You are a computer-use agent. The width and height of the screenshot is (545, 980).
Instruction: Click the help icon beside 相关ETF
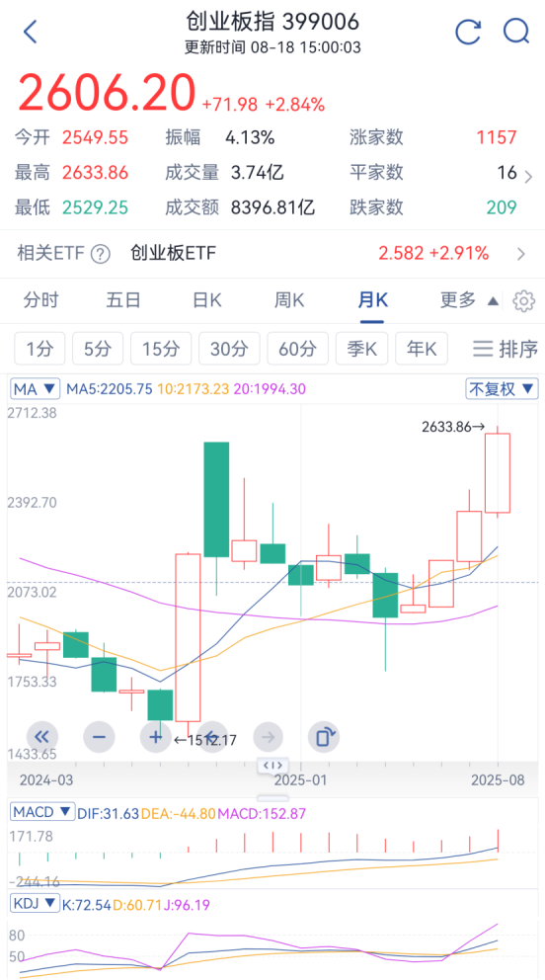click(101, 254)
